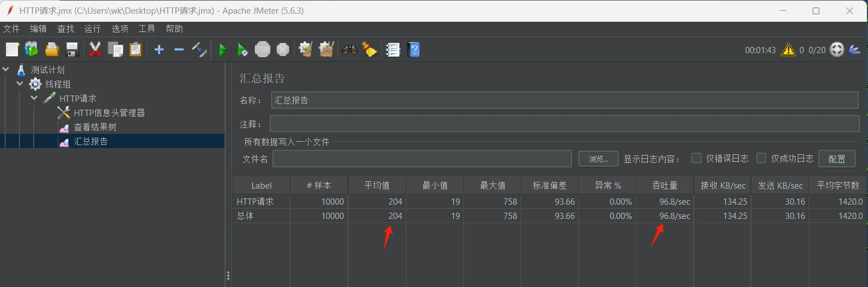868x287 pixels.
Task: Expand all nodes with the plus icon
Action: (159, 50)
